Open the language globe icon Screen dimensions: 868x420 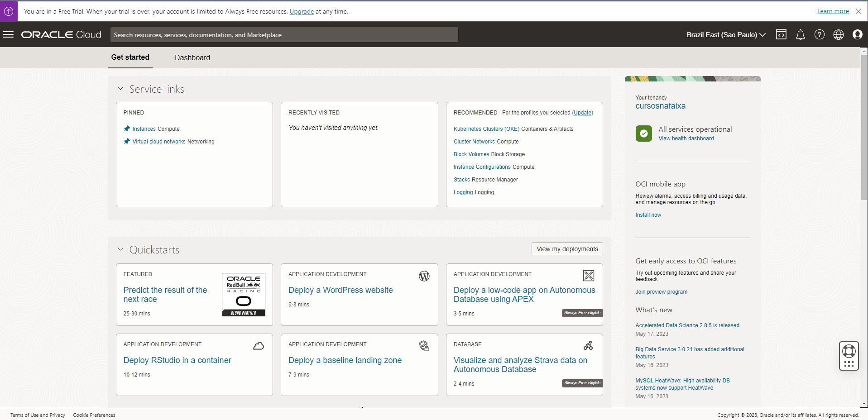pyautogui.click(x=838, y=34)
